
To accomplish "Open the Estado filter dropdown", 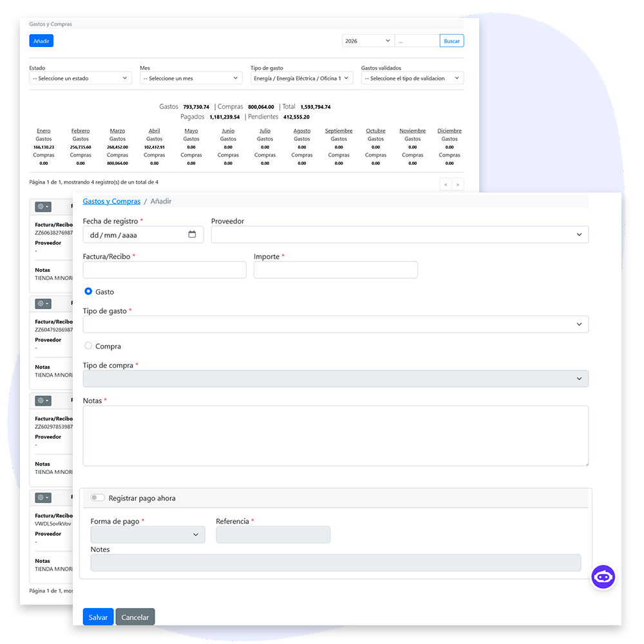I will (x=80, y=78).
